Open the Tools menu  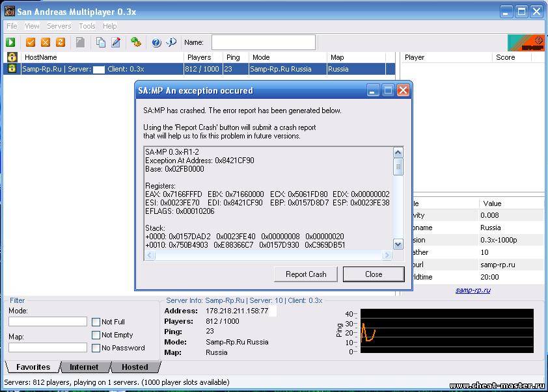(x=87, y=26)
